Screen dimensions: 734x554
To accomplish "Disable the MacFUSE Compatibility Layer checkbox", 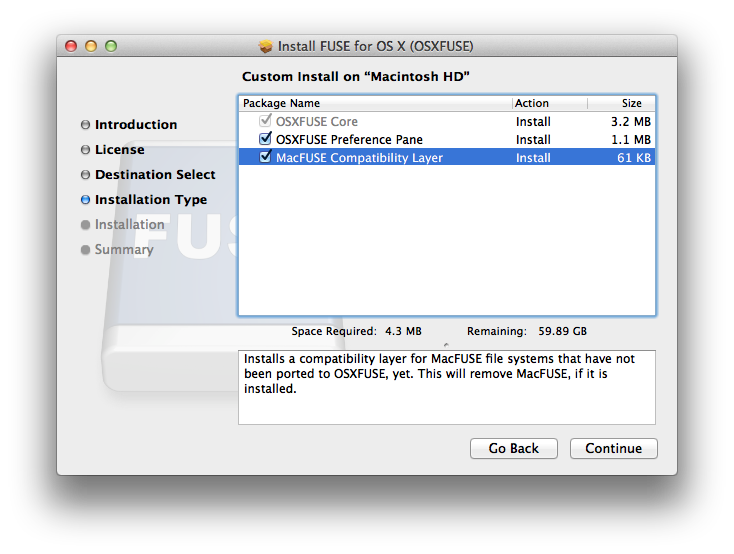I will click(265, 158).
